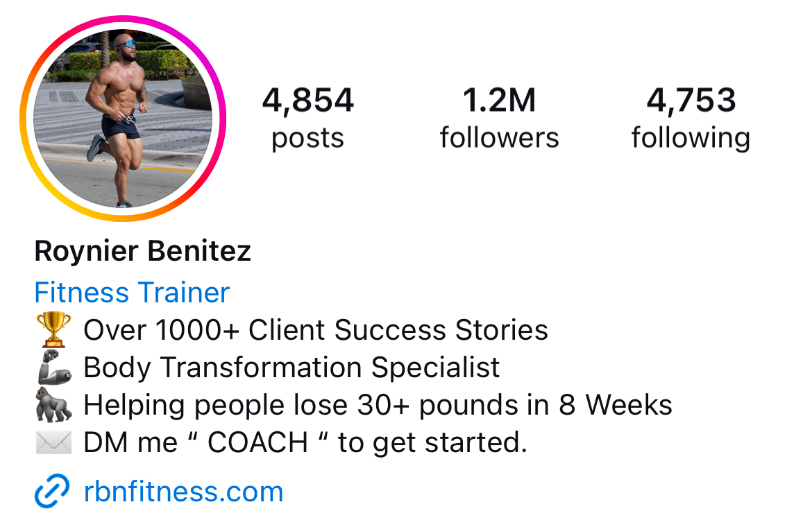This screenshot has width=812, height=527.
Task: Click "Helping people lose 30+ pounds" line
Action: click(x=378, y=405)
